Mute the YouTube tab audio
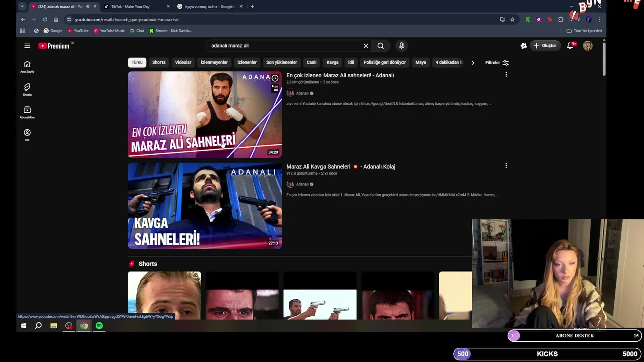 [87, 6]
